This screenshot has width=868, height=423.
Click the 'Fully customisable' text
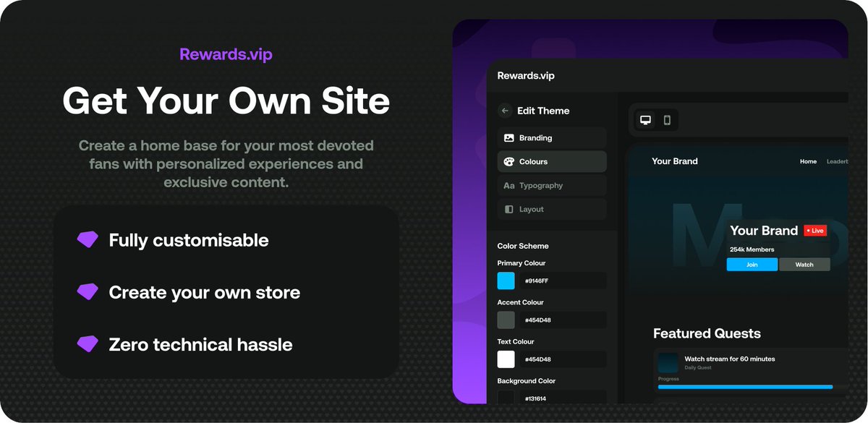pos(189,241)
